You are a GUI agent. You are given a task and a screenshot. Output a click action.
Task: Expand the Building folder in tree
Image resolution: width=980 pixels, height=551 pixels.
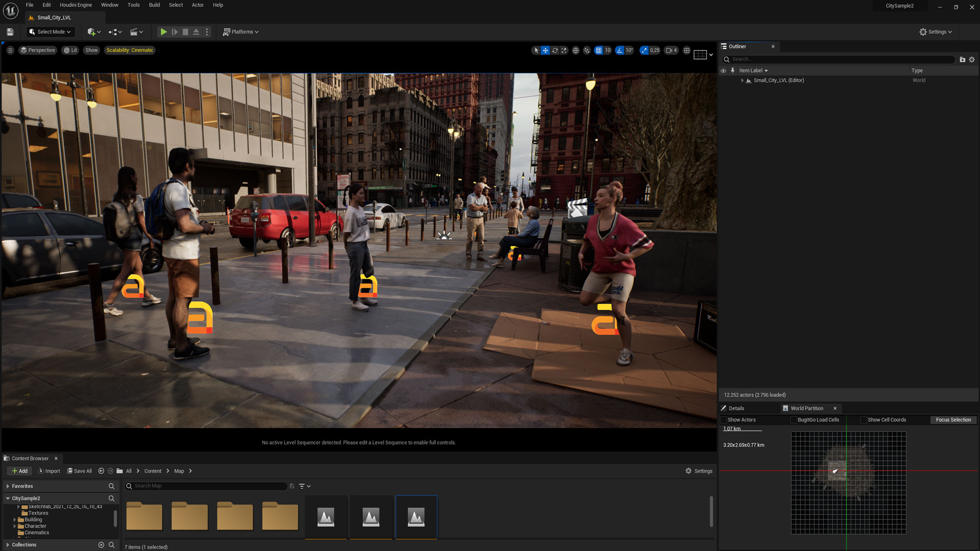coord(15,520)
